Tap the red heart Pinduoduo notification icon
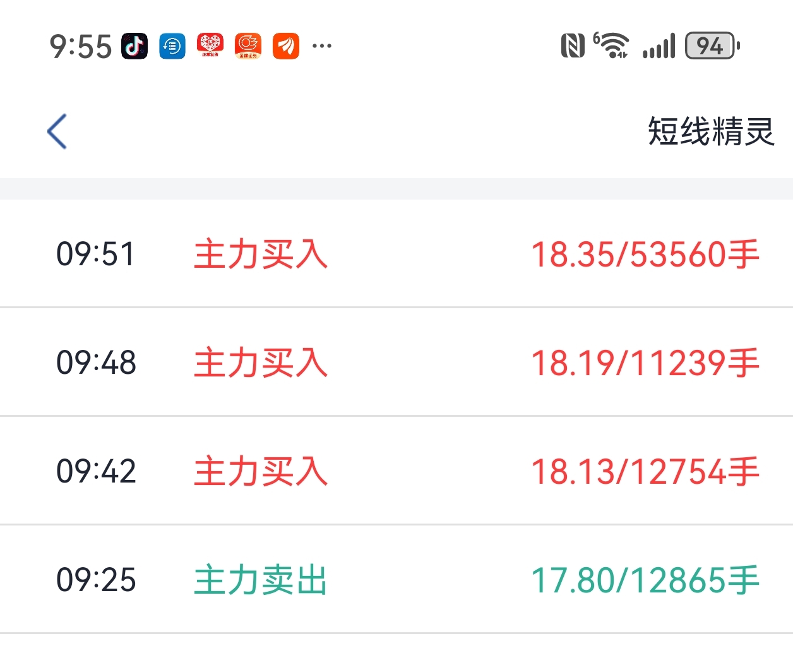Viewport: 793px width, 672px height. point(210,46)
